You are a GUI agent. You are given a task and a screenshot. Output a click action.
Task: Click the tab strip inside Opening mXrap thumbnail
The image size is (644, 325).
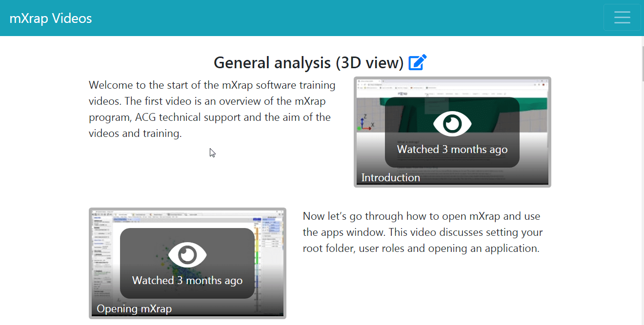pyautogui.click(x=161, y=215)
